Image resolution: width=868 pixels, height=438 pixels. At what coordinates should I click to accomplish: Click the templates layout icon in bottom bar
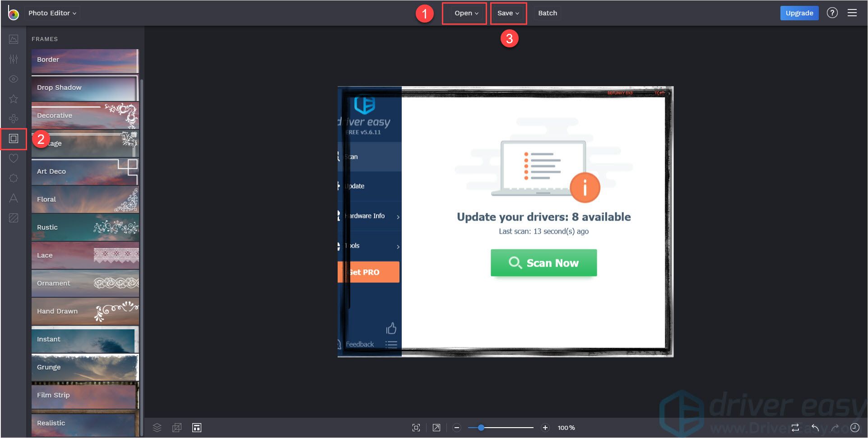coord(197,428)
